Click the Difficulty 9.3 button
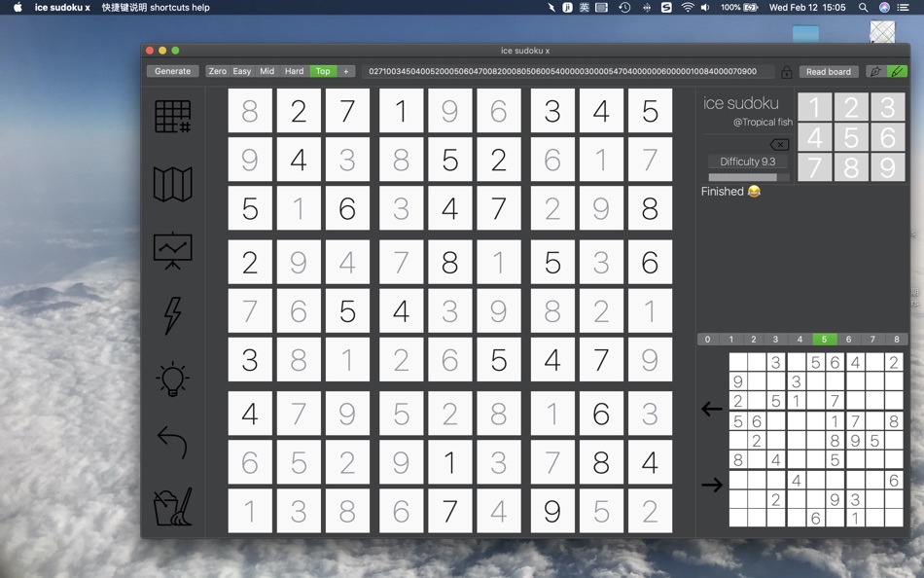924x578 pixels. pyautogui.click(x=747, y=162)
